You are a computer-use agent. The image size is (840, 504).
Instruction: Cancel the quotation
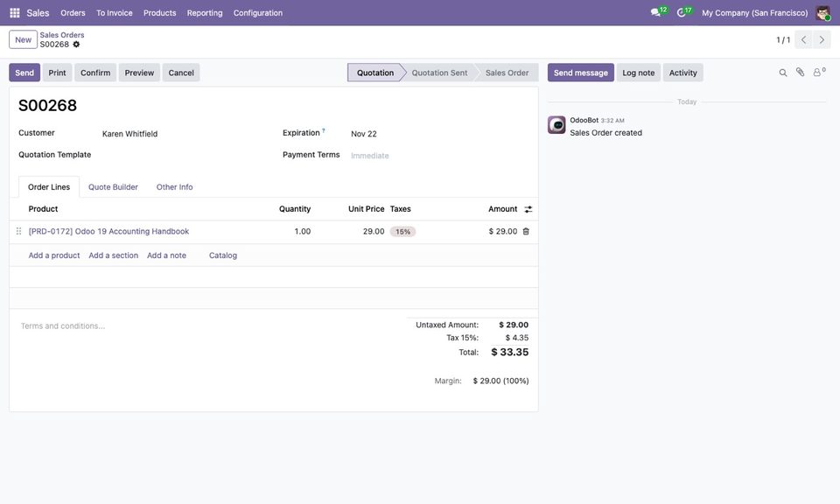coord(181,73)
